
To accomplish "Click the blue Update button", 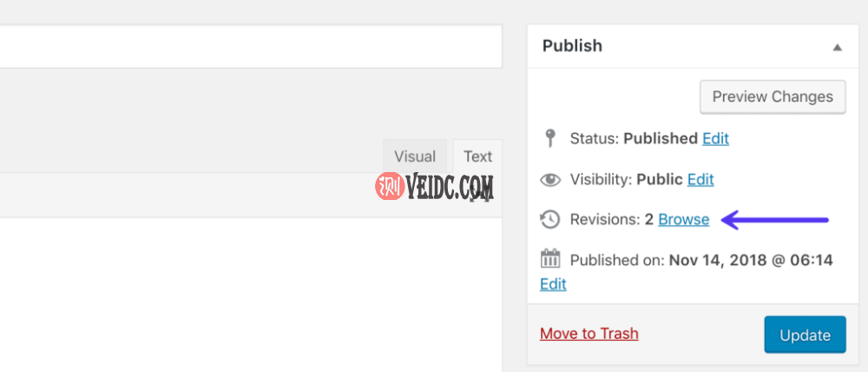I will coord(805,335).
